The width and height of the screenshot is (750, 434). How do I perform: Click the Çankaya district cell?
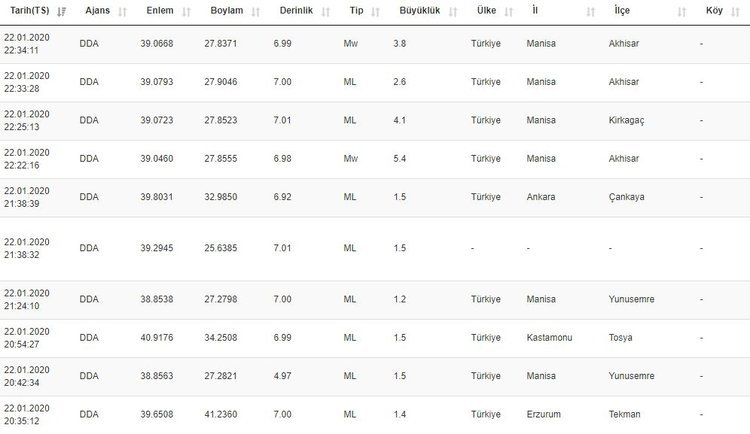pos(626,197)
